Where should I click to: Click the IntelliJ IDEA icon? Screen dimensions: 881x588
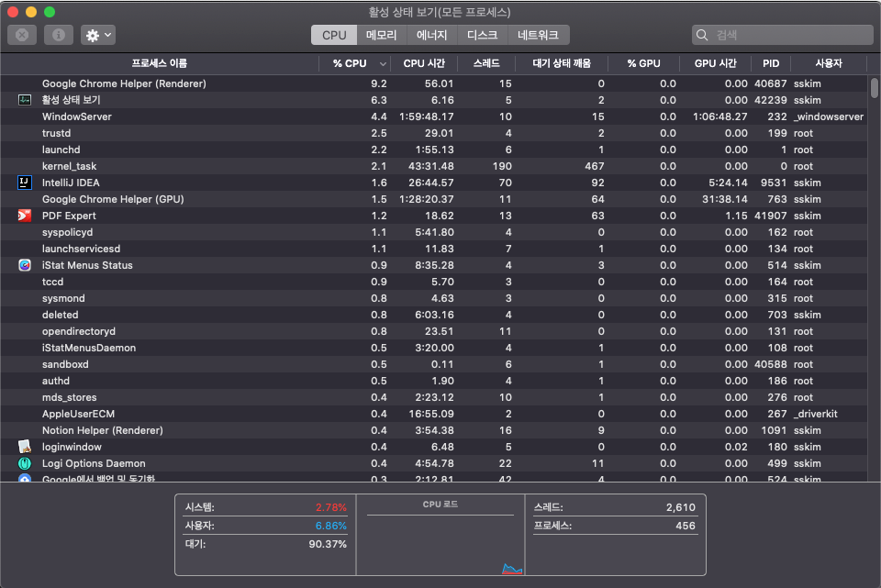[x=25, y=183]
